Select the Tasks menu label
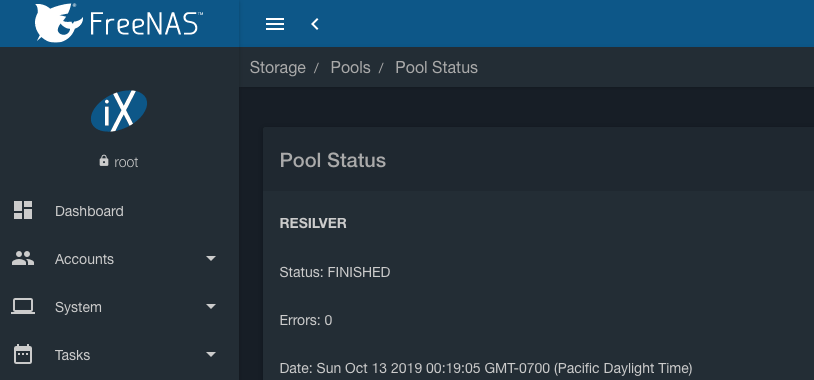The width and height of the screenshot is (814, 380). [x=72, y=355]
